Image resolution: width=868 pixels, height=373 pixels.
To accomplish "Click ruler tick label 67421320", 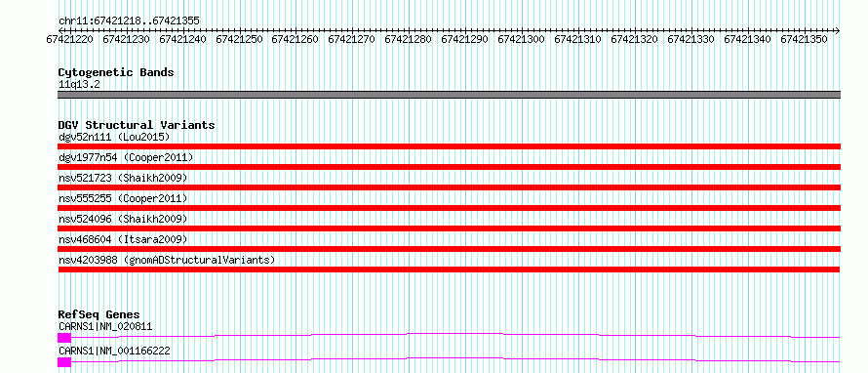I will point(634,39).
